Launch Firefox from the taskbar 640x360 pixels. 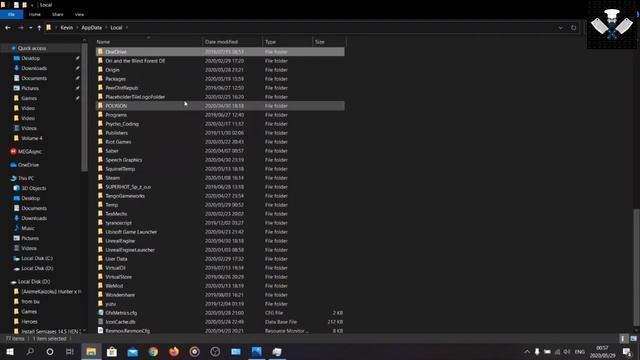(x=174, y=351)
